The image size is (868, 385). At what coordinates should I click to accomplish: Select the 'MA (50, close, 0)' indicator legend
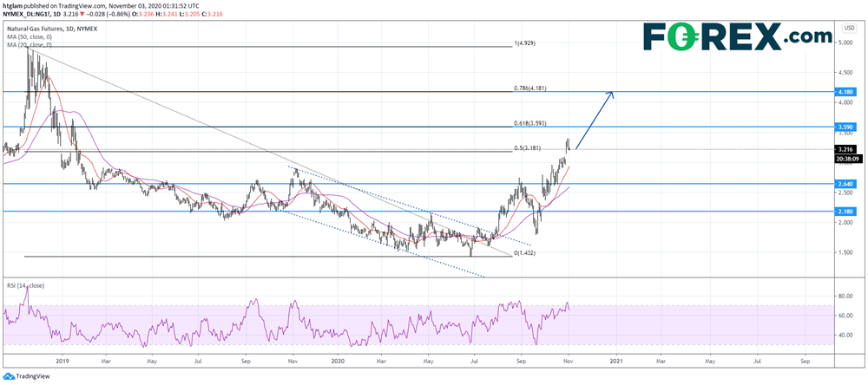click(29, 36)
